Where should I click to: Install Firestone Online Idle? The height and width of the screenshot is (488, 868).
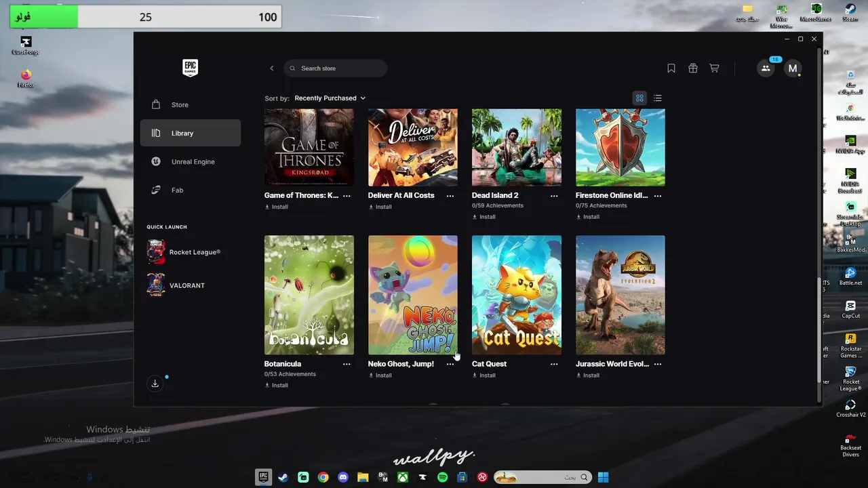588,217
